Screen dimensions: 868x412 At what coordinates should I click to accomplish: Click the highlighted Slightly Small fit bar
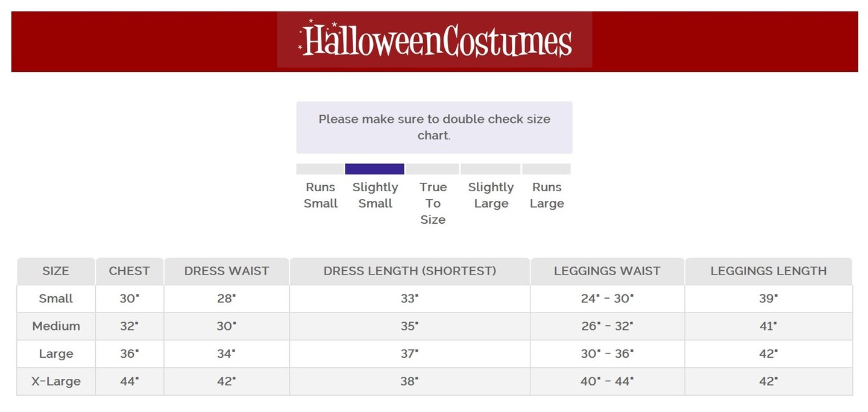[x=374, y=169]
